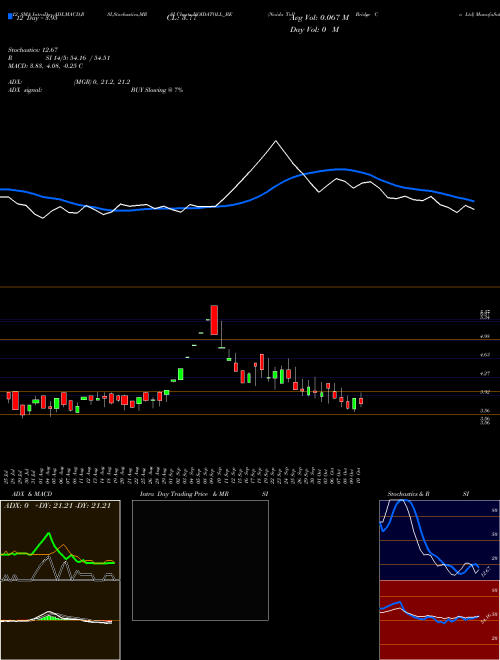Image resolution: width=500 pixels, height=660 pixels.
Task: Click the red RSI panel chart
Action: point(439,620)
